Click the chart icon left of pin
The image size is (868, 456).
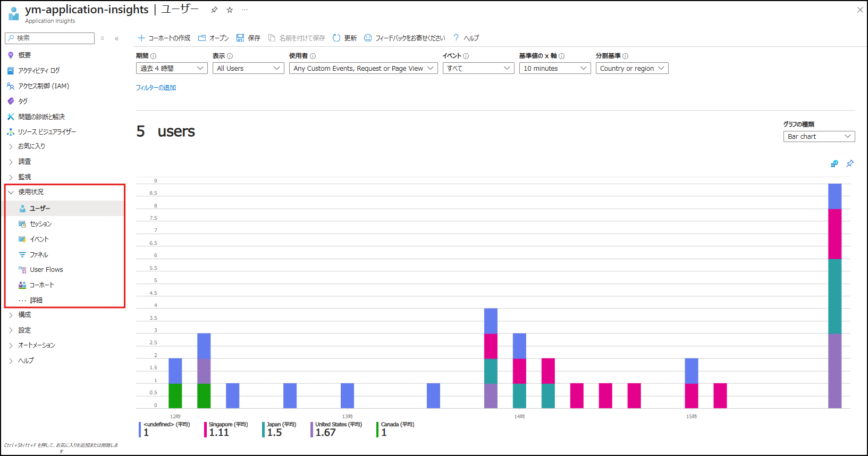pos(835,163)
